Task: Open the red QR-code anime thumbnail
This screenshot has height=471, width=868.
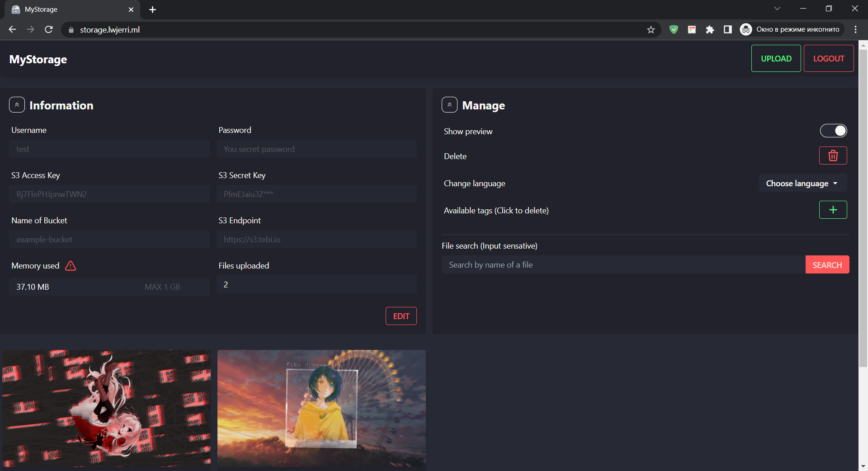Action: [107, 408]
